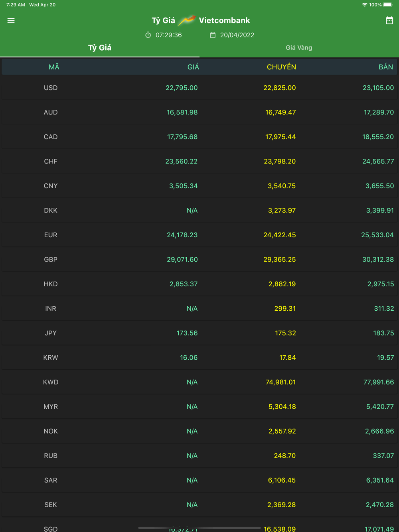The height and width of the screenshot is (532, 399).
Task: Tap CNY transfer rate 3,540.75
Action: click(x=282, y=186)
